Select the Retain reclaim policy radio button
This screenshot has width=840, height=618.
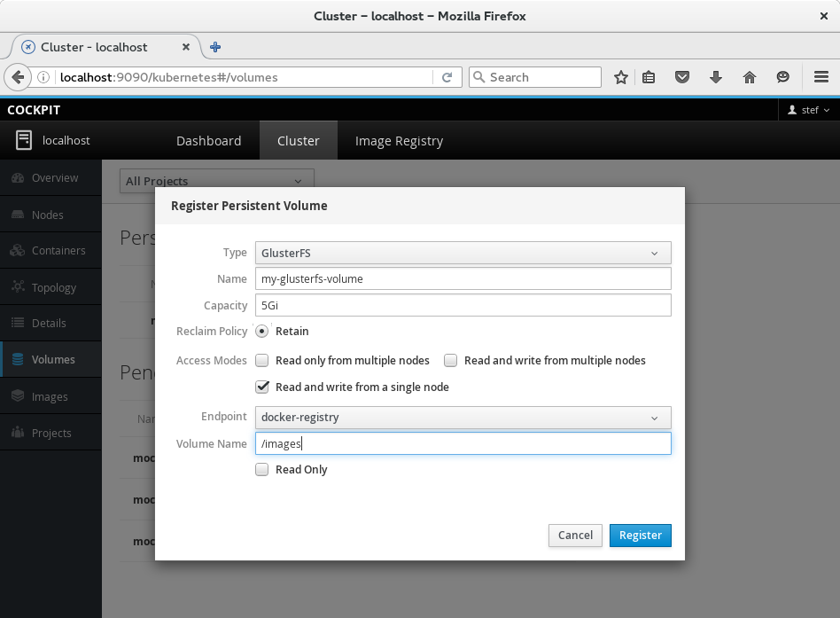point(262,332)
